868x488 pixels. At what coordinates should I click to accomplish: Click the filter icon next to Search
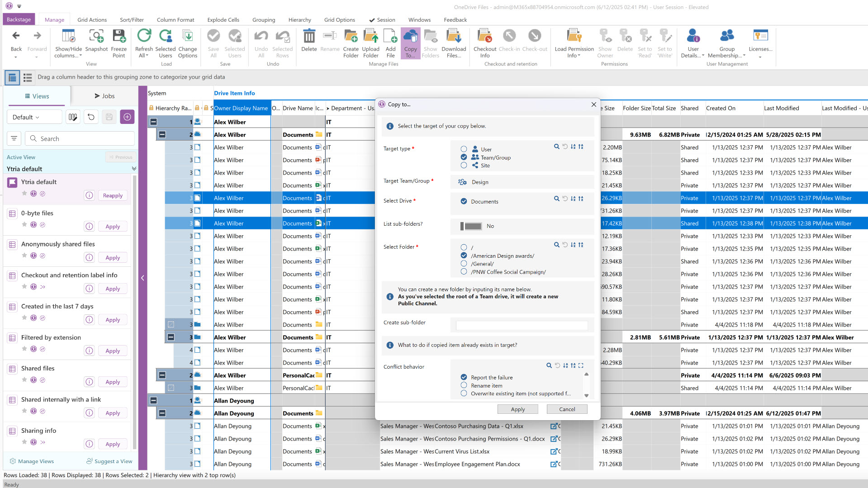click(14, 138)
